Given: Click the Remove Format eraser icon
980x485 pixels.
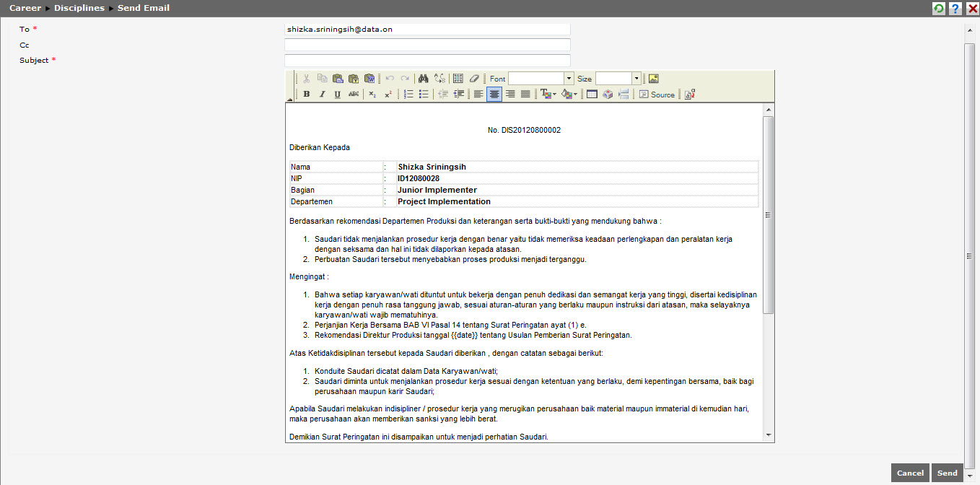Looking at the screenshot, I should coord(473,79).
